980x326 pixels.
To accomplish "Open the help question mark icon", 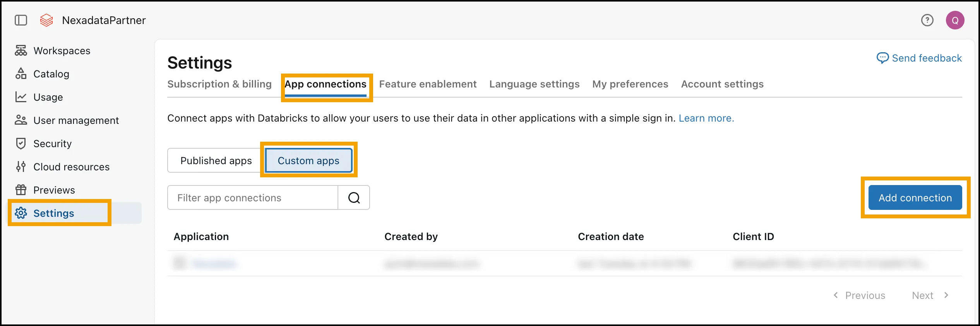I will [x=927, y=20].
